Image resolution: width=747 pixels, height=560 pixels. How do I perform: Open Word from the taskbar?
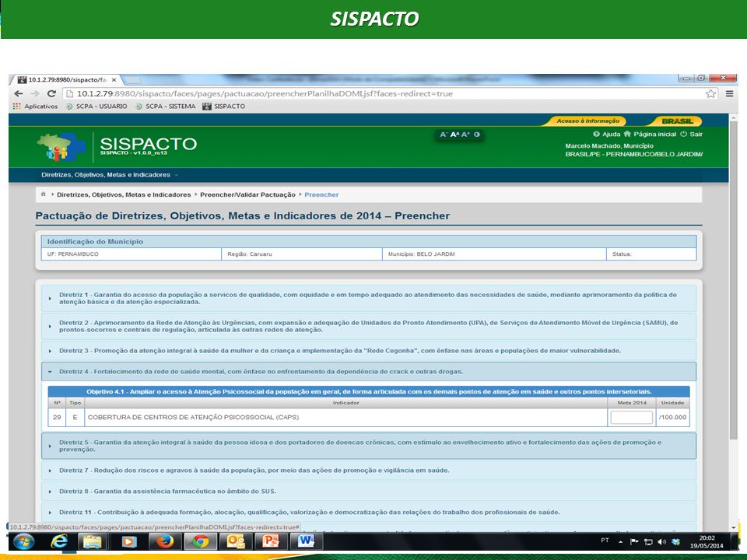pyautogui.click(x=306, y=542)
